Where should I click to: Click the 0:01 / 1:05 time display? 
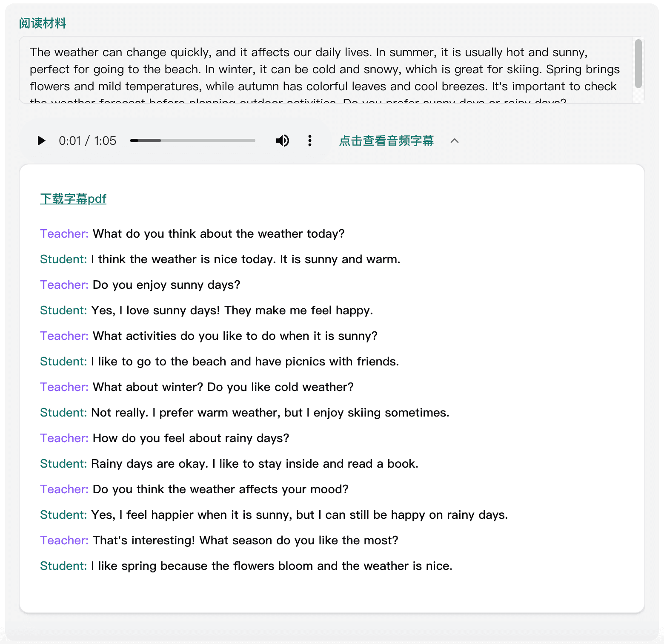click(87, 141)
